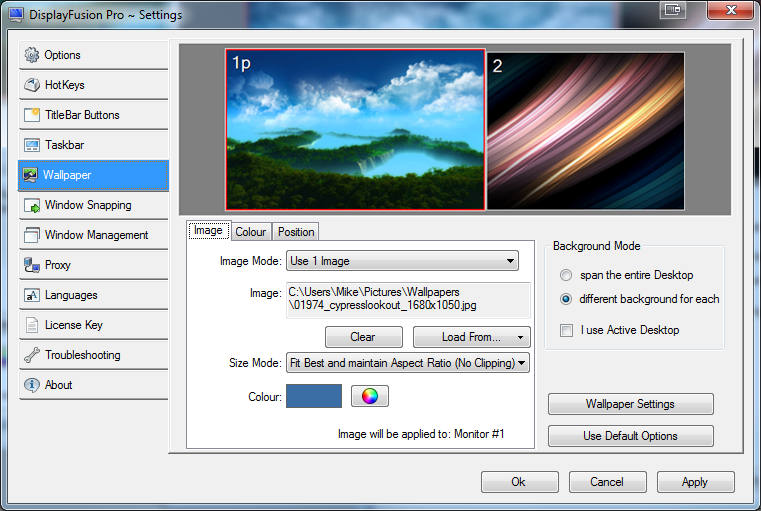The height and width of the screenshot is (511, 761).
Task: Click the Options gear icon
Action: click(x=32, y=55)
